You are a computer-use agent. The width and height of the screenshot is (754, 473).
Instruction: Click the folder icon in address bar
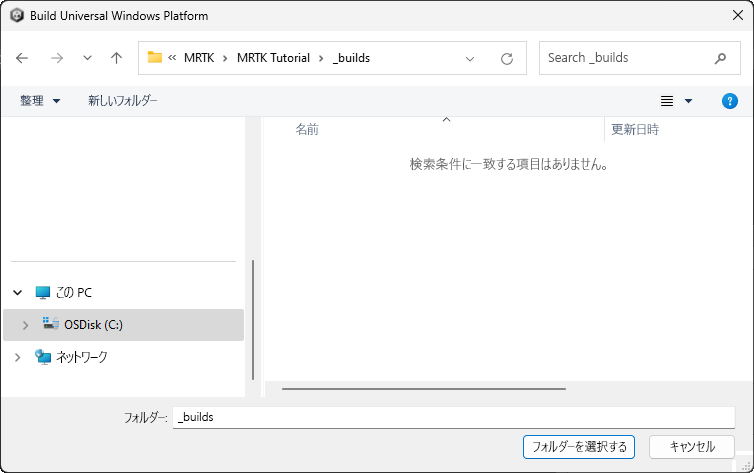tap(155, 58)
